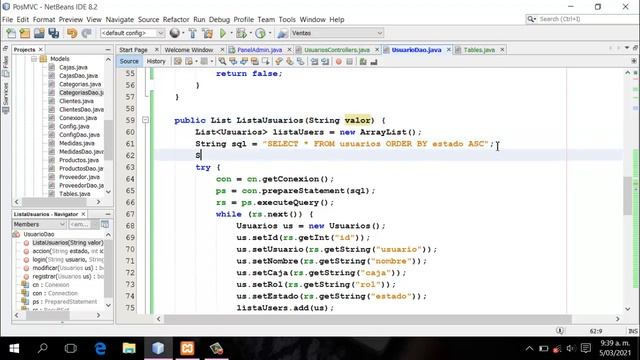Open the Files side panel icon
Image resolution: width=640 pixels, height=360 pixels.
coord(6,67)
